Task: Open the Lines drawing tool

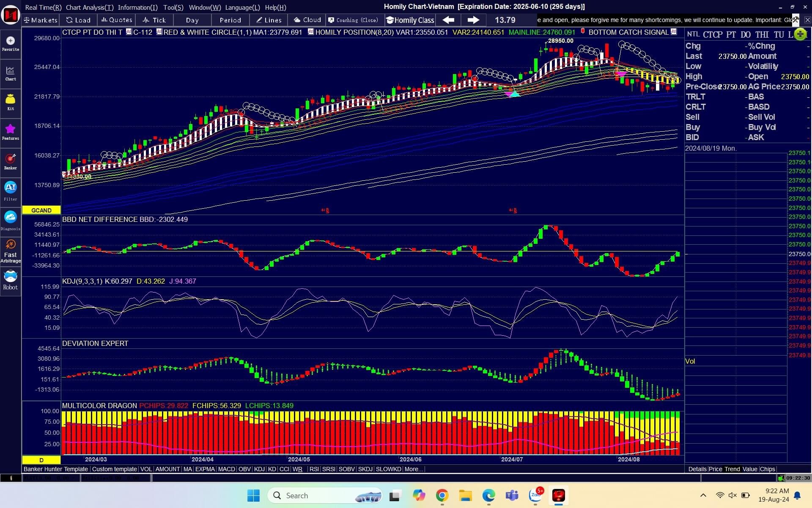Action: click(269, 20)
